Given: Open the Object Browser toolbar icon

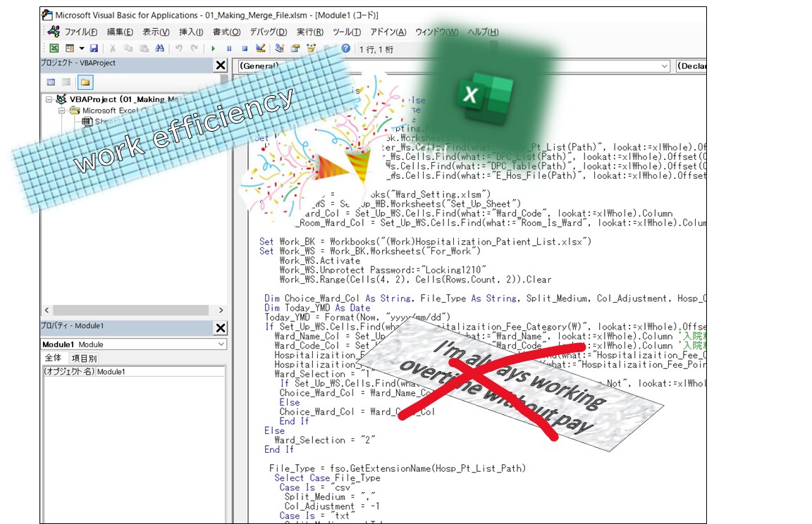Looking at the screenshot, I should pos(312,48).
